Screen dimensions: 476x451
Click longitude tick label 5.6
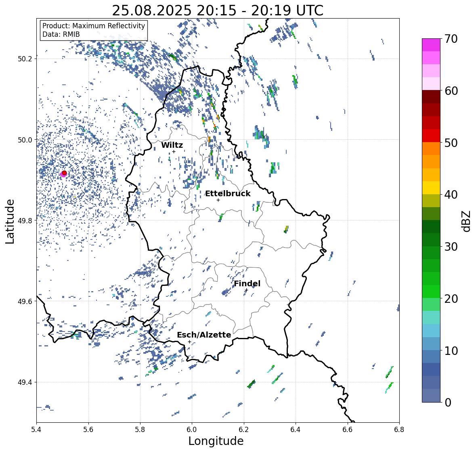[x=88, y=429]
